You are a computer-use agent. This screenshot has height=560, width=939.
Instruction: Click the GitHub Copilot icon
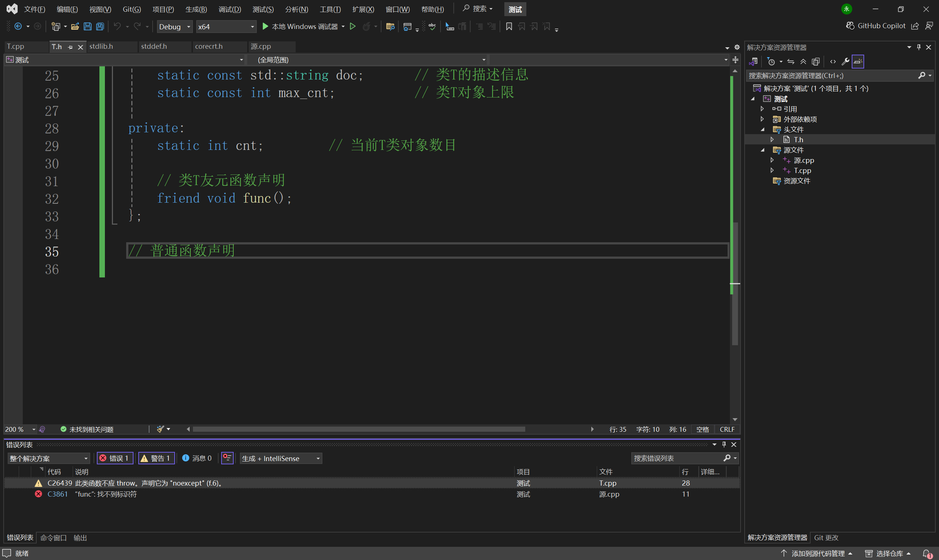(x=850, y=26)
